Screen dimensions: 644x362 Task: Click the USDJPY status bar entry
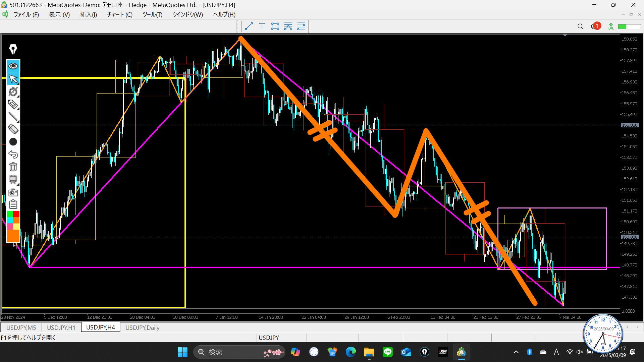(x=269, y=338)
